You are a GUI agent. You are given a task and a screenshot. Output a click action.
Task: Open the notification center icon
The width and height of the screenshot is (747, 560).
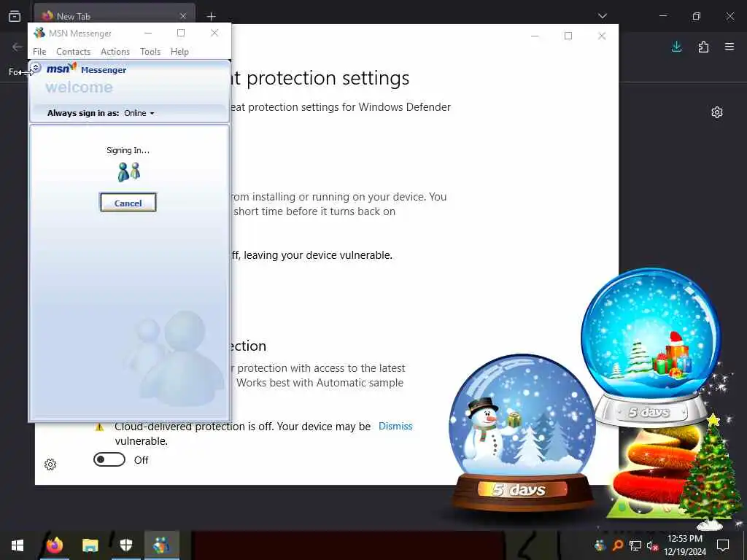(723, 545)
